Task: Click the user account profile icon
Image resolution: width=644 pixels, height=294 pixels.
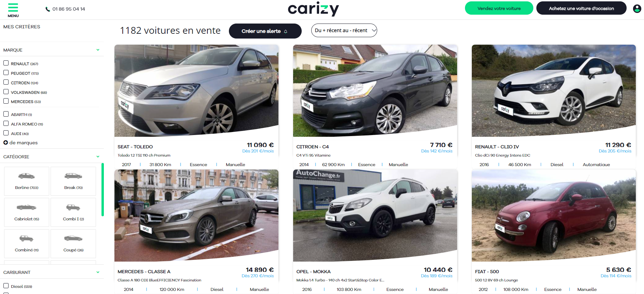Action: click(x=637, y=9)
